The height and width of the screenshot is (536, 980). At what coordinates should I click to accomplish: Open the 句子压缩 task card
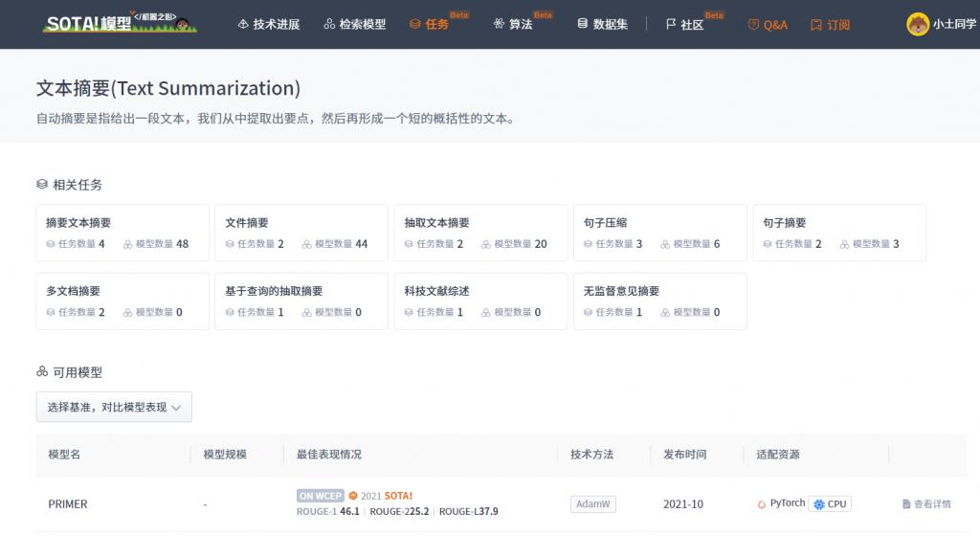click(x=660, y=233)
